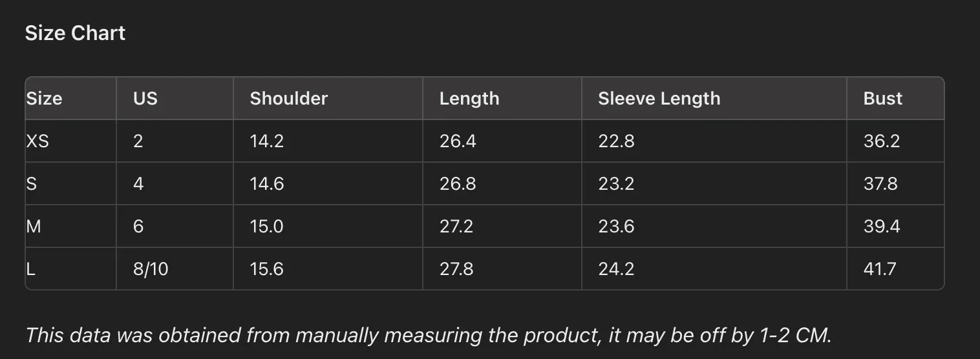
Task: Click the Size Chart heading
Action: click(x=75, y=33)
